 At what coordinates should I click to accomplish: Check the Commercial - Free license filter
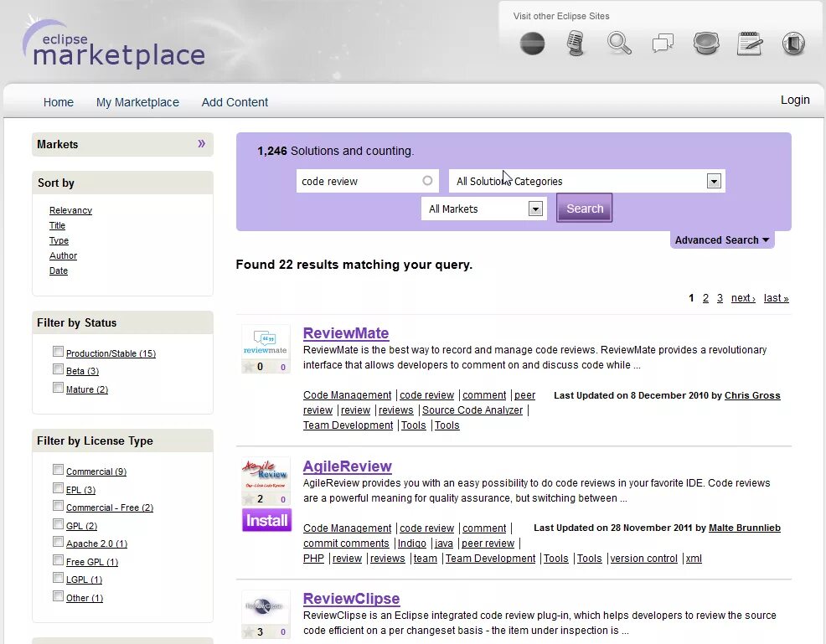58,506
